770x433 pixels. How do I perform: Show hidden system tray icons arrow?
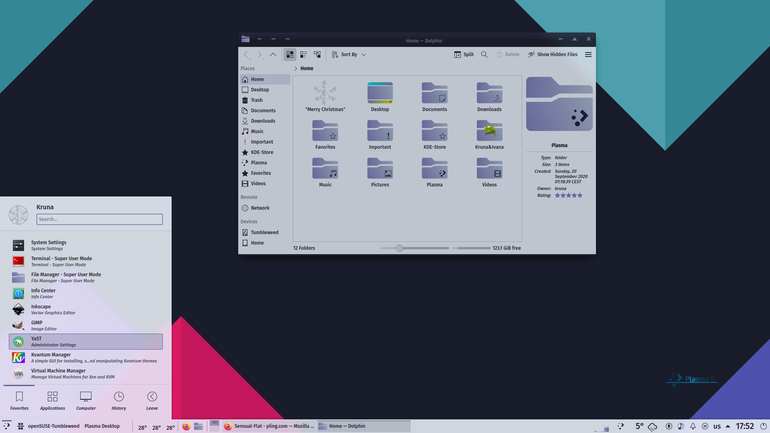click(728, 426)
